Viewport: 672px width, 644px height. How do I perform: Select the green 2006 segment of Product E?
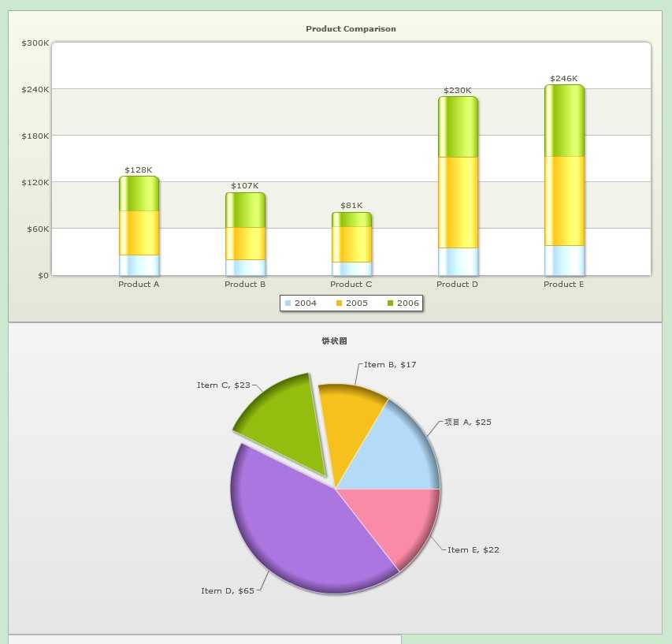(x=564, y=121)
